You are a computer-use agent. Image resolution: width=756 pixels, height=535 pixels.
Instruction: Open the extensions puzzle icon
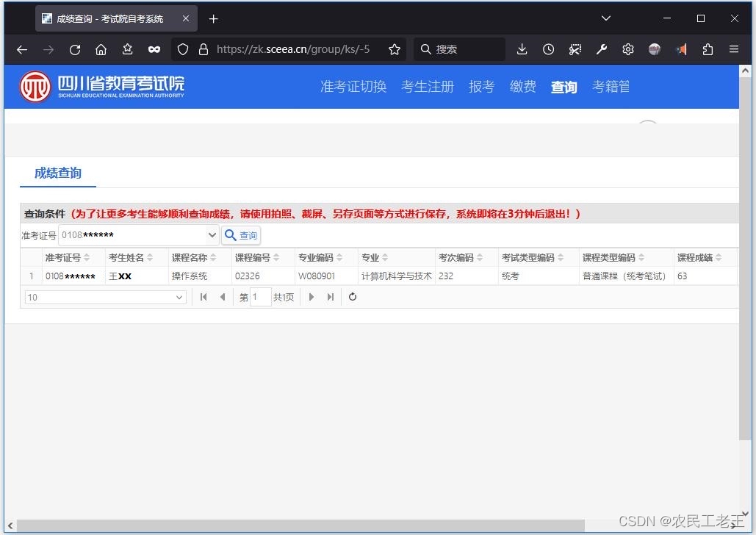coord(708,49)
